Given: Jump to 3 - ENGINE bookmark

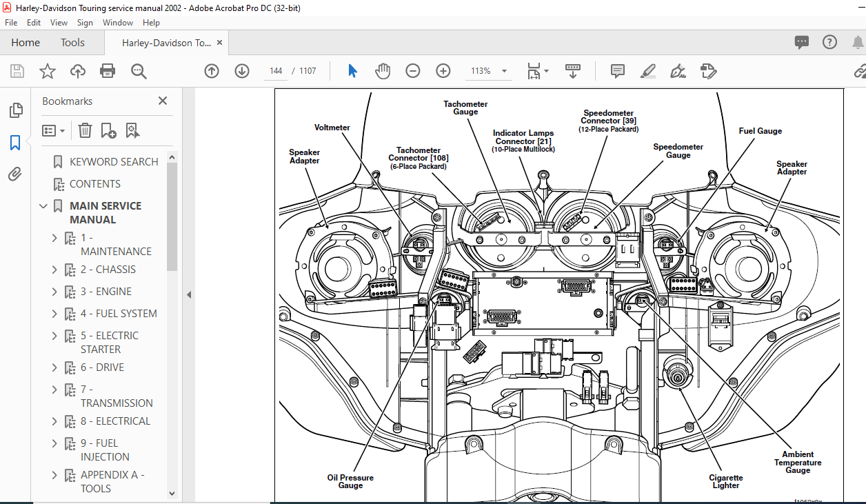Looking at the screenshot, I should 106,292.
